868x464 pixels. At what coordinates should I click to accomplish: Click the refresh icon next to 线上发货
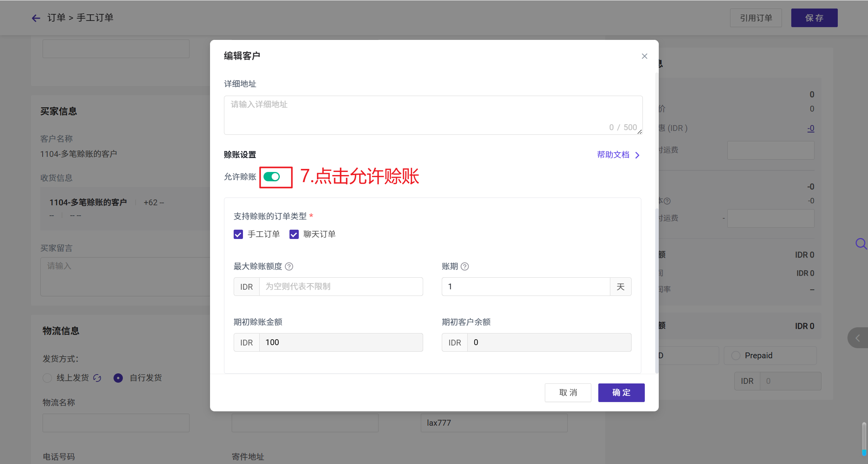click(x=97, y=378)
